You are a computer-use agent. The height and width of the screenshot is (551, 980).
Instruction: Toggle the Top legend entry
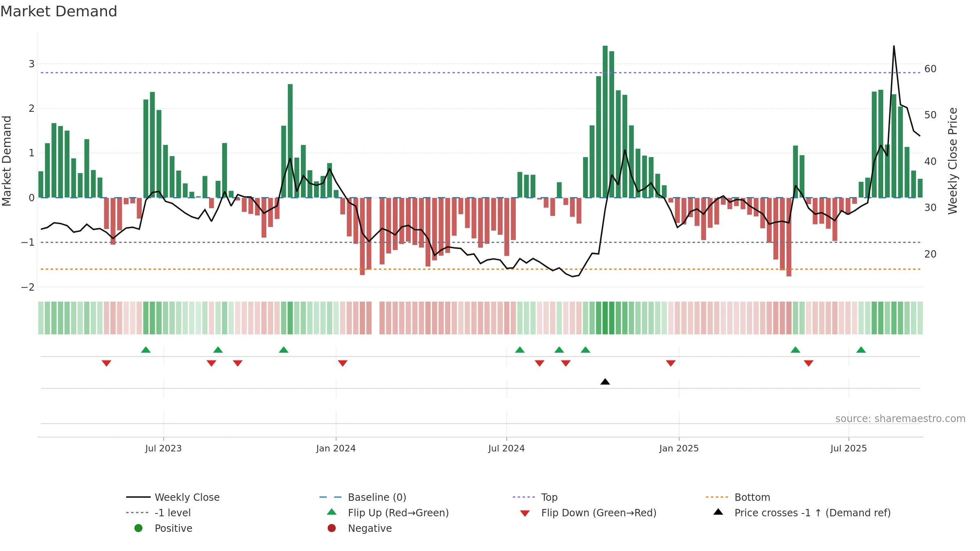(535, 497)
